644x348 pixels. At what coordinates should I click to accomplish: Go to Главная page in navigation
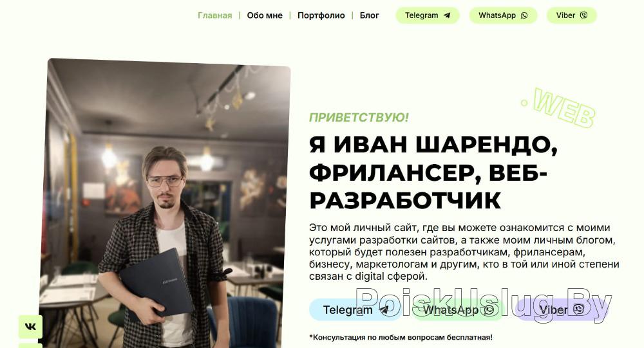[x=215, y=15]
